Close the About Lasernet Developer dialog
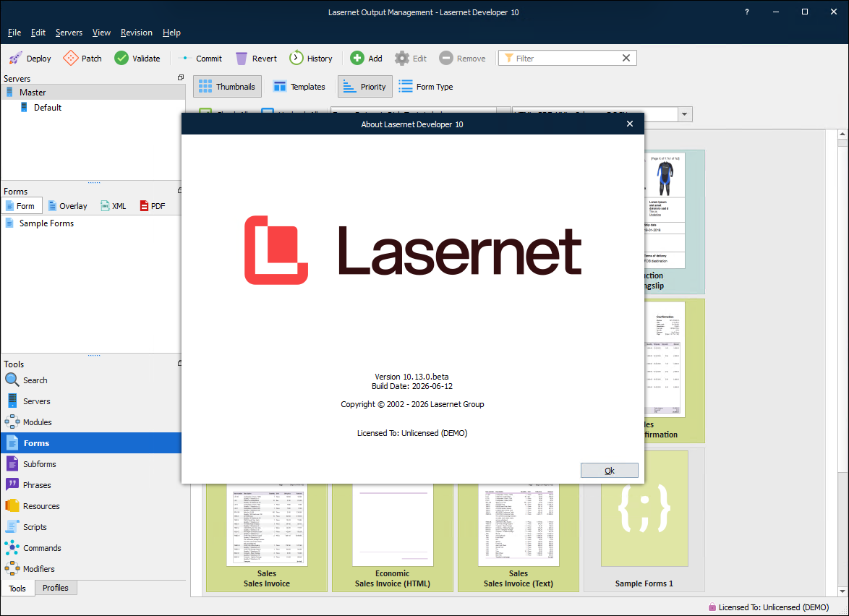The image size is (849, 616). pos(630,124)
